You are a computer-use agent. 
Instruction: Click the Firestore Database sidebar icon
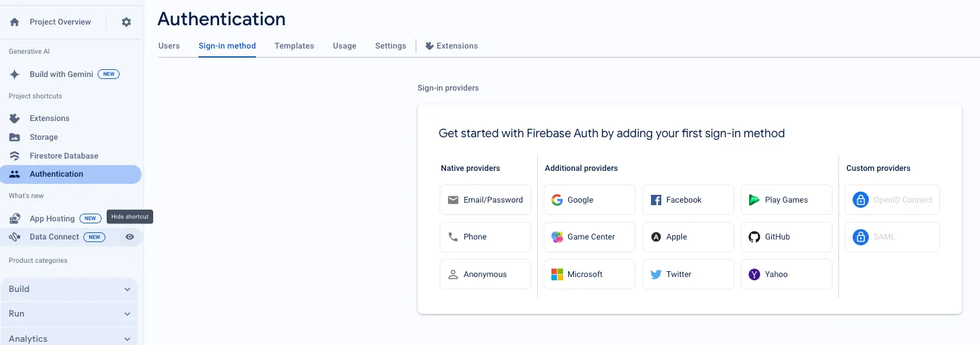15,156
